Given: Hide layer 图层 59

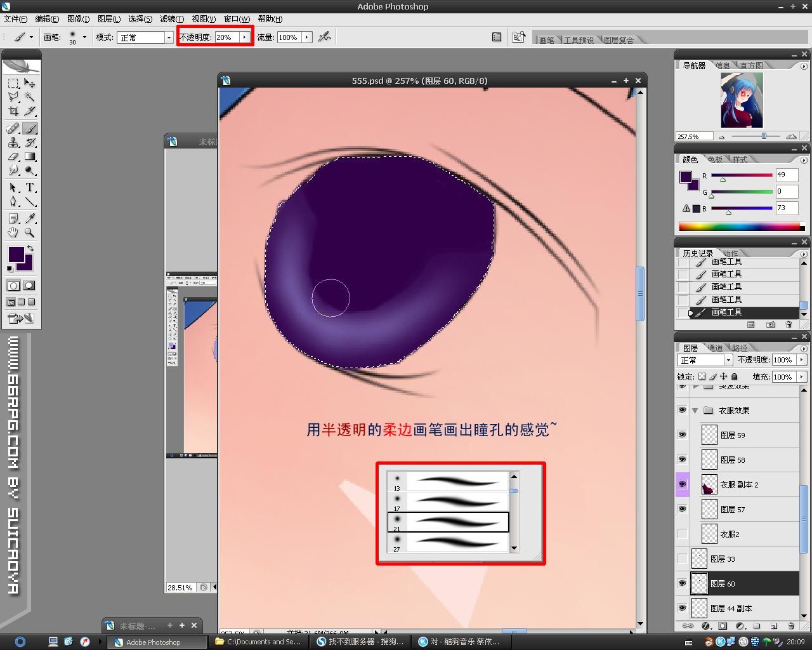Looking at the screenshot, I should tap(682, 435).
